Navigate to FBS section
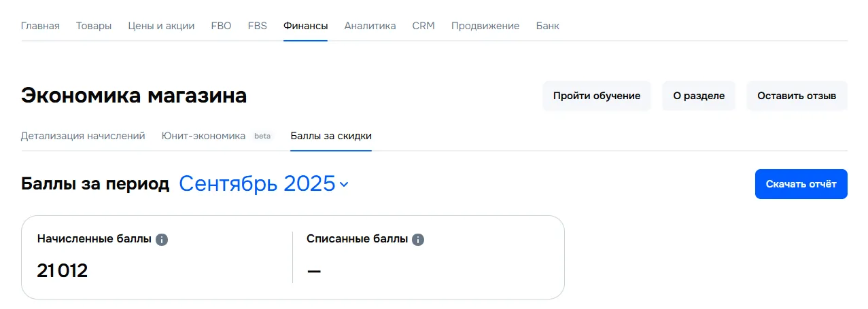This screenshot has height=309, width=868. (x=258, y=26)
